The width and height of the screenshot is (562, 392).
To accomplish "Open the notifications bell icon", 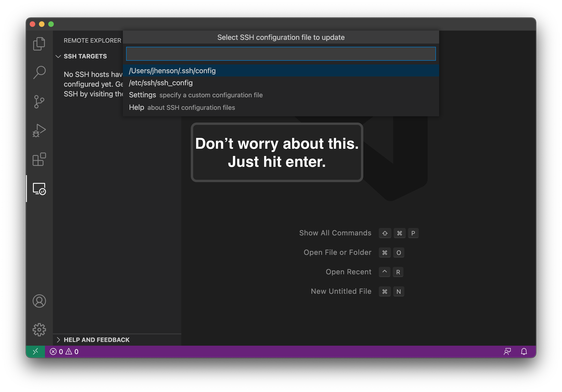I will (x=524, y=351).
